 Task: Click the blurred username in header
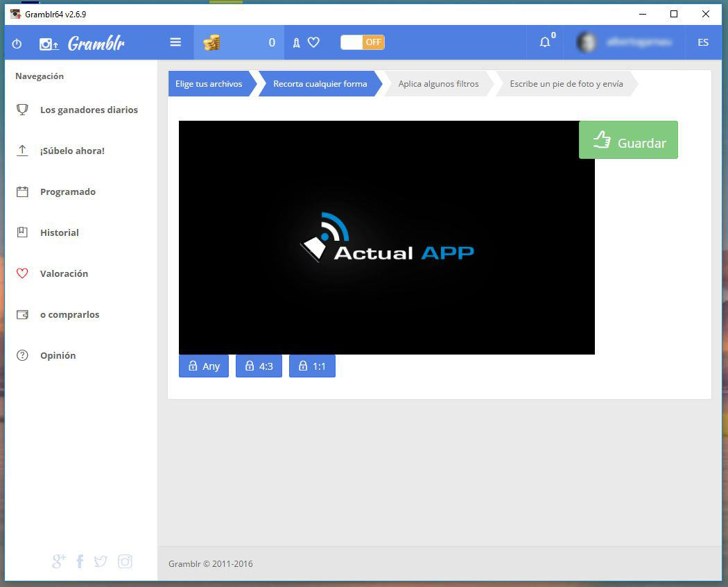coord(639,42)
